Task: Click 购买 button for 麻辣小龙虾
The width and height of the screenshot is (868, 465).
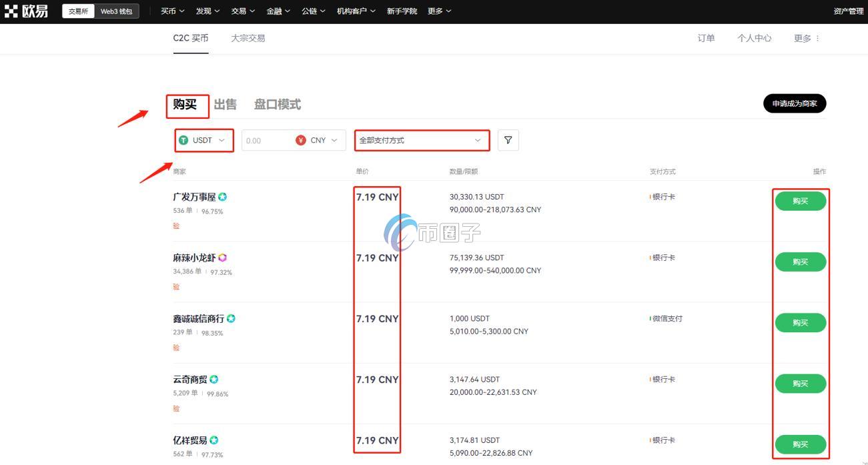Action: 800,262
